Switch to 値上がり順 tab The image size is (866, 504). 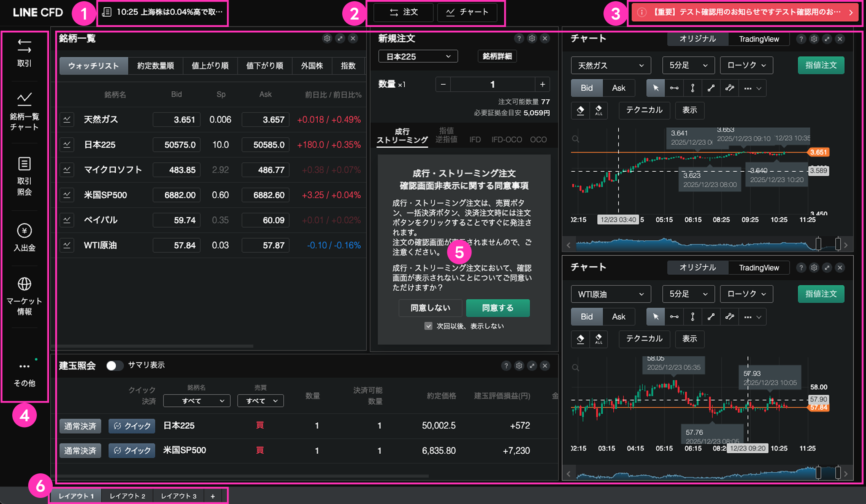pyautogui.click(x=210, y=66)
